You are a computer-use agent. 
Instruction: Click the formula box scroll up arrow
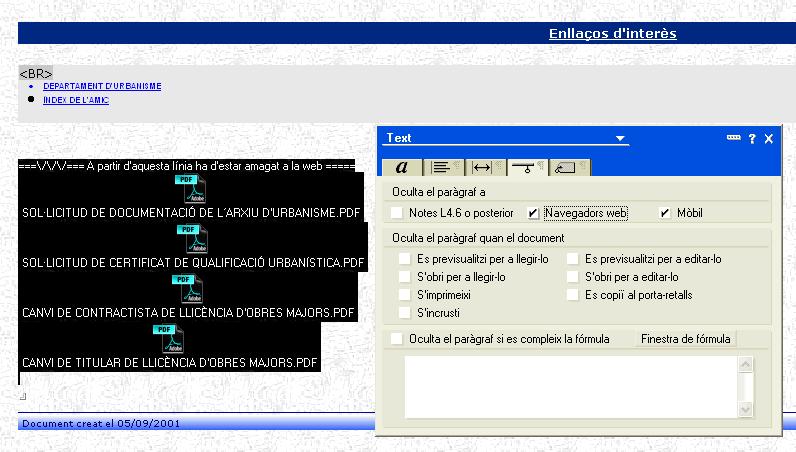pos(745,364)
